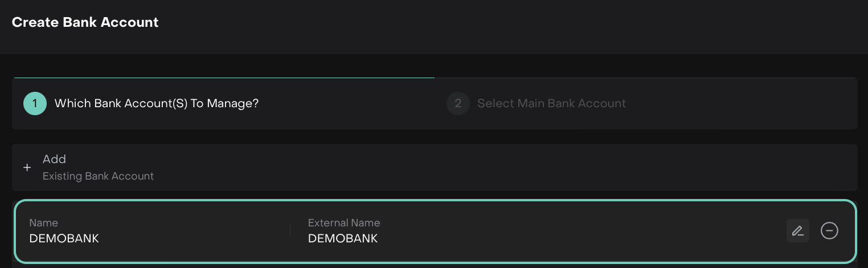The height and width of the screenshot is (268, 868).
Task: Click the pencil edit icon for DEMOBANK
Action: pos(797,231)
